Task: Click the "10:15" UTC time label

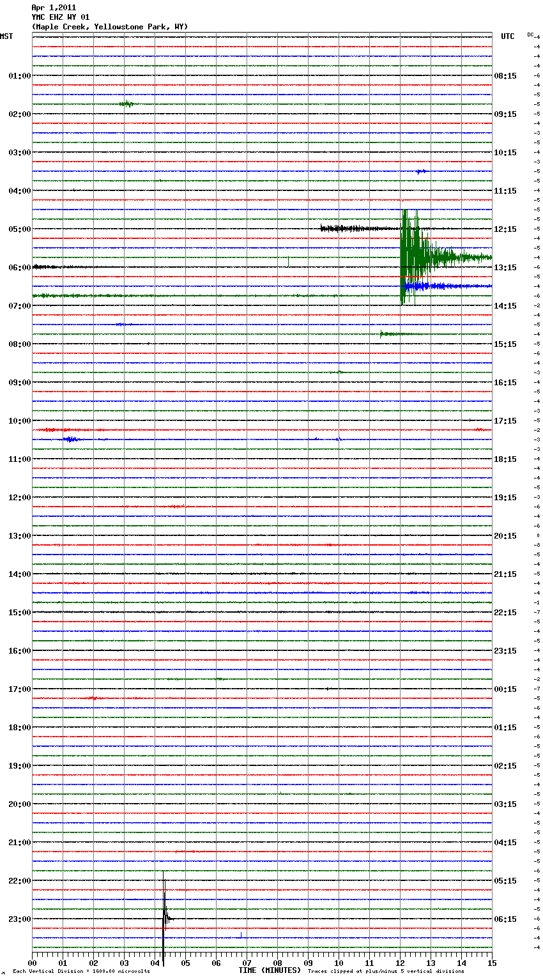Action: tap(505, 153)
